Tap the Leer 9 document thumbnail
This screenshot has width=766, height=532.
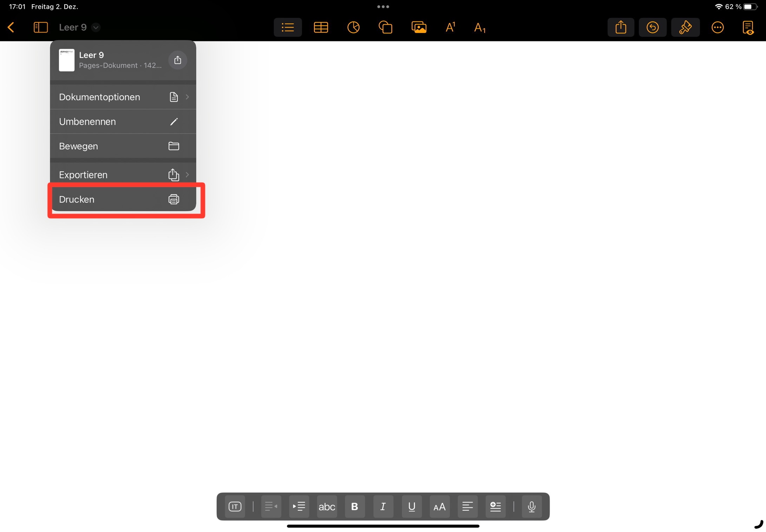pyautogui.click(x=66, y=60)
